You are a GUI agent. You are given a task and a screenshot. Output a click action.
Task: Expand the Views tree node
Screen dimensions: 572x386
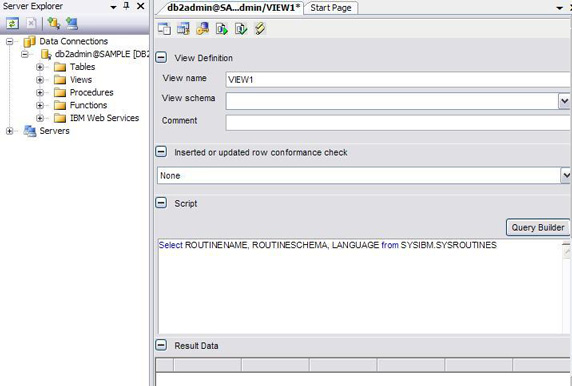tap(40, 80)
